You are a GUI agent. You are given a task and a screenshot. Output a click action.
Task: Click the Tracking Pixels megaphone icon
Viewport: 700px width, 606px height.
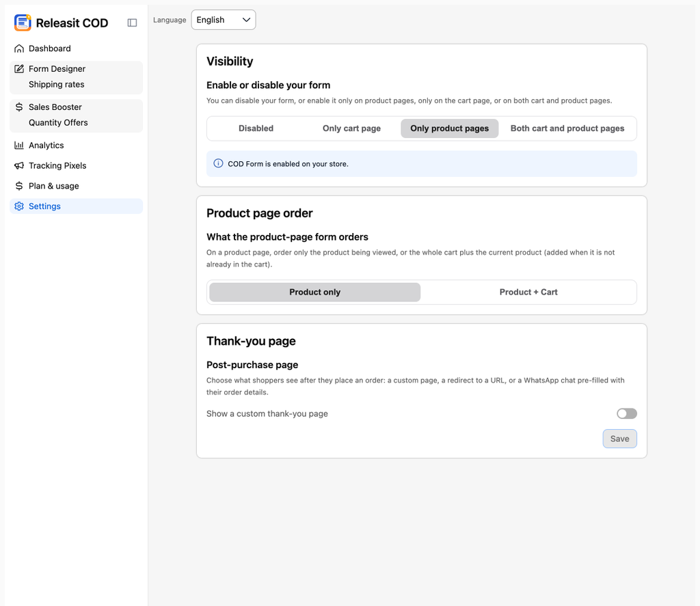(18, 165)
